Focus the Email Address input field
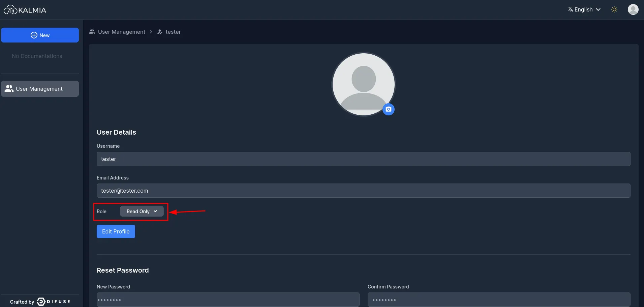 click(x=363, y=191)
